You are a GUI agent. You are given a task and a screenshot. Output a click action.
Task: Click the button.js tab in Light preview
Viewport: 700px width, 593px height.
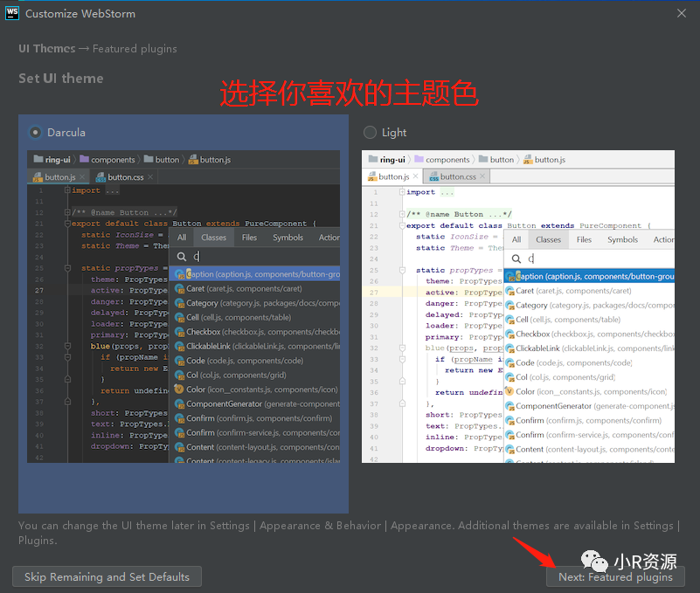coord(393,176)
